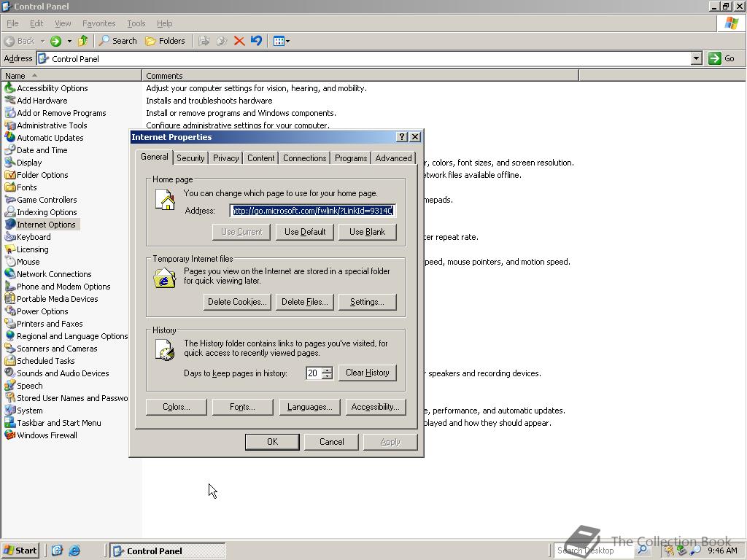Click the Up folder toolbar icon
The image size is (747, 560).
pos(83,41)
